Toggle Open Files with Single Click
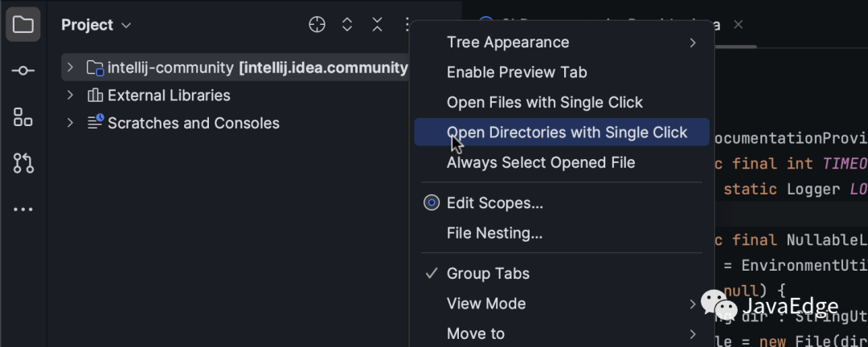The height and width of the screenshot is (347, 868). tap(561, 102)
